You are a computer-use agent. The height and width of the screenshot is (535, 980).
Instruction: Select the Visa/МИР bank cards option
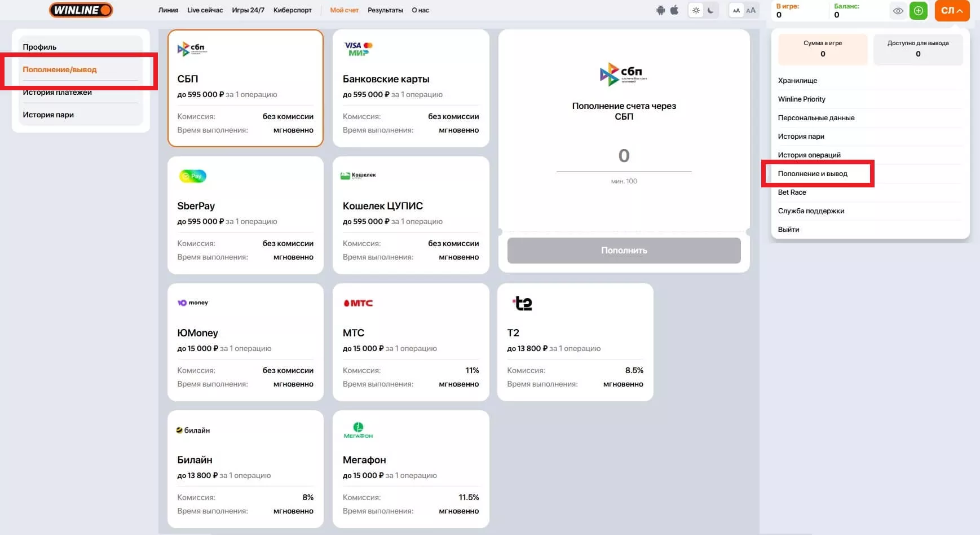410,88
